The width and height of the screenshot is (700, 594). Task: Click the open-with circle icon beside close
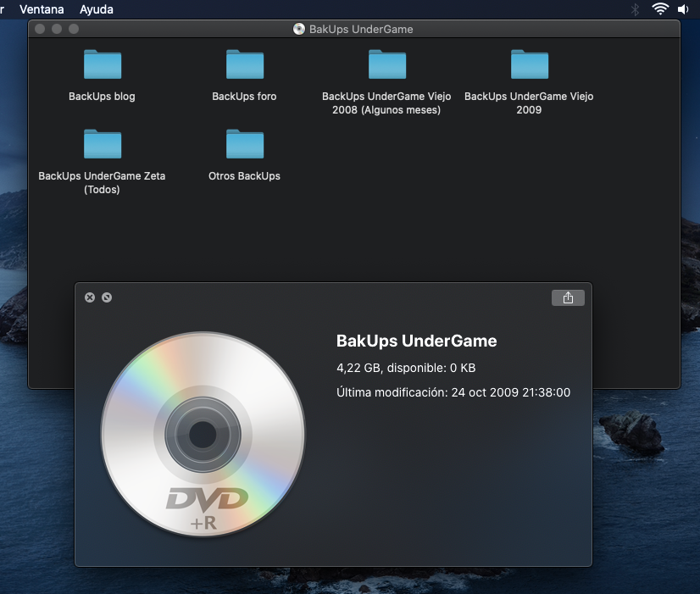pos(107,297)
